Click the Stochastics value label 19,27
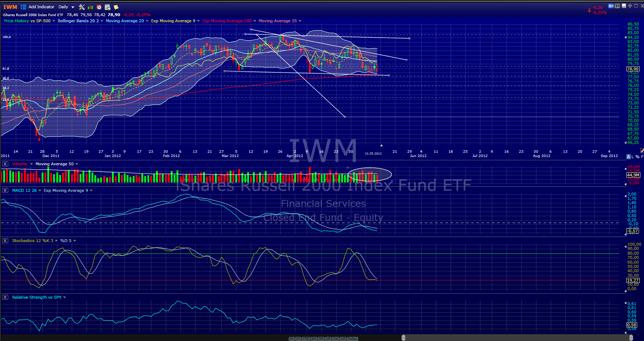Screen dimensions: 644x341 633,280
